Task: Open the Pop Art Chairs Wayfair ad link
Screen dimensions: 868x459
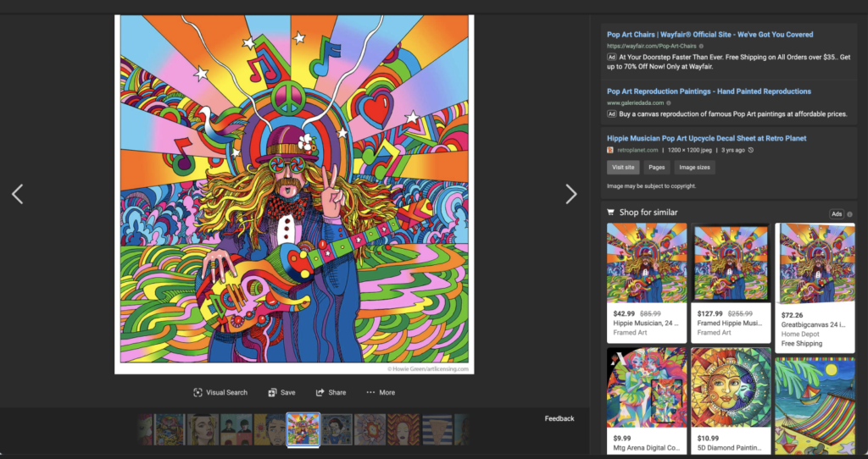Action: pos(709,34)
